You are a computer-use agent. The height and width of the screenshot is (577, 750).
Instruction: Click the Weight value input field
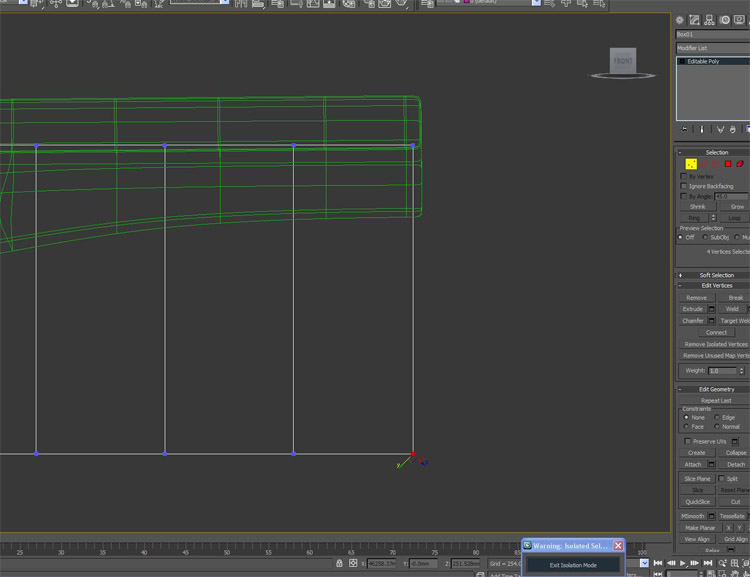click(x=720, y=371)
